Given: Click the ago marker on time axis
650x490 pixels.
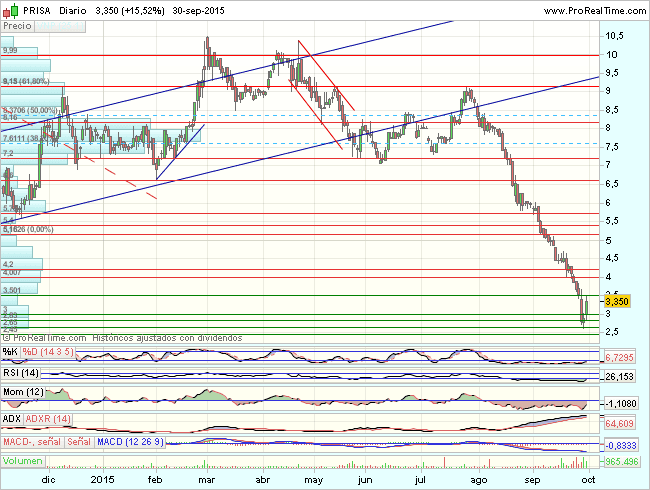Looking at the screenshot, I should click(x=479, y=480).
